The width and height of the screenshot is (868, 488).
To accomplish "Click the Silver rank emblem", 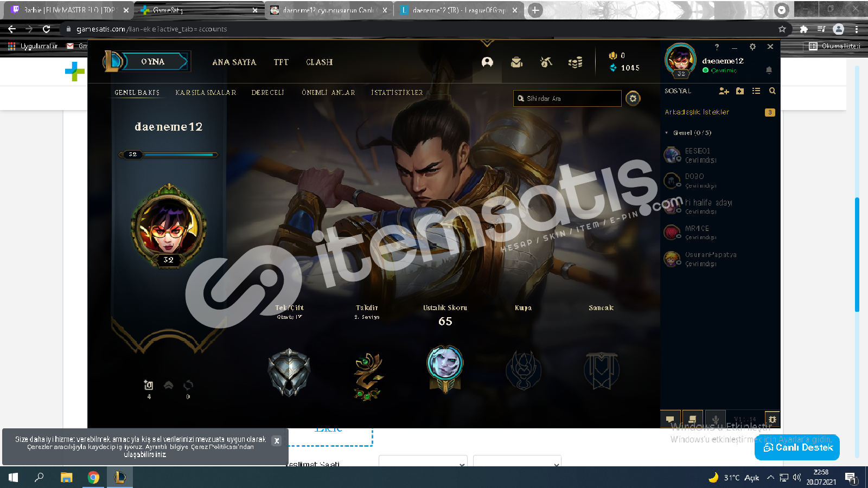I will pos(289,373).
